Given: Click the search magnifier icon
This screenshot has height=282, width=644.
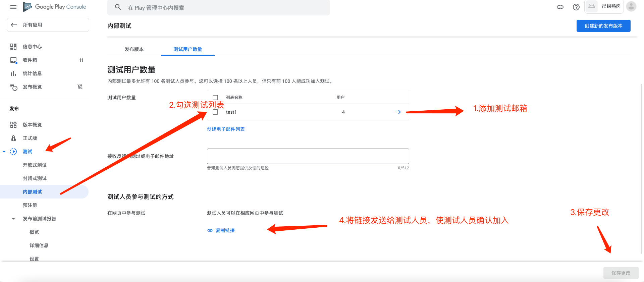Looking at the screenshot, I should [x=118, y=7].
